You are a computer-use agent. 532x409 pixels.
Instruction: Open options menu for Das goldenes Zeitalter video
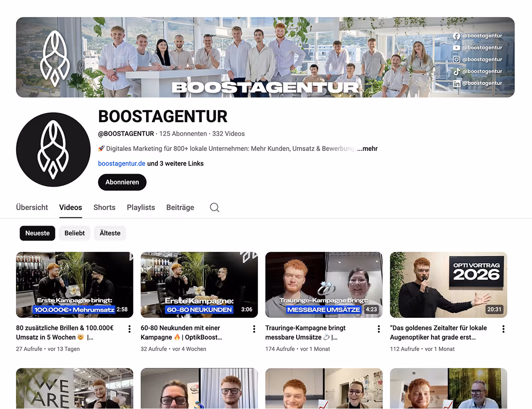503,329
